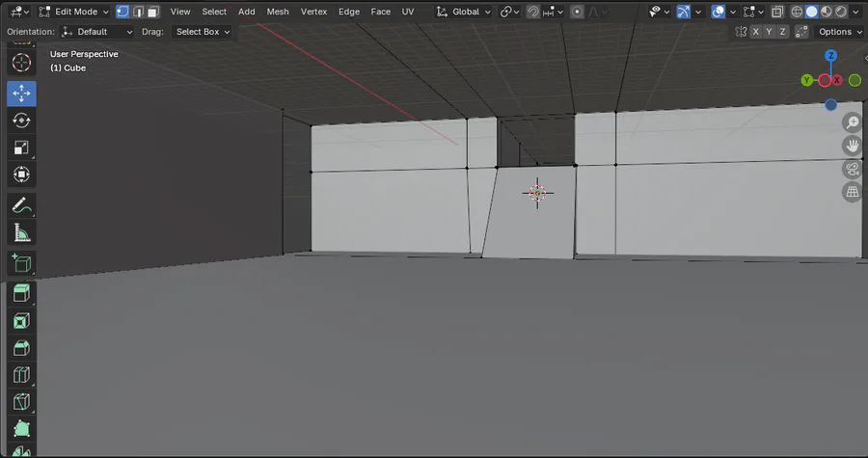Switch to Wireframe shading
The height and width of the screenshot is (458, 868).
[x=797, y=12]
